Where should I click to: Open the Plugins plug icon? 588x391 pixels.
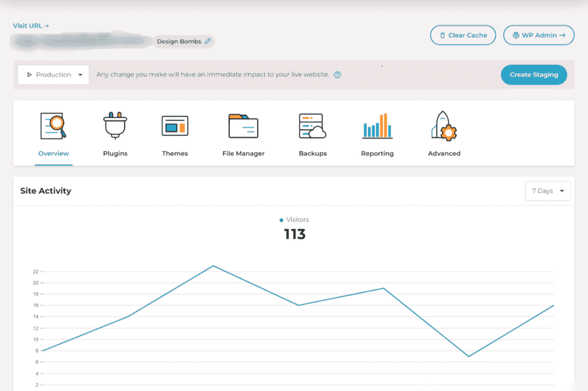(x=115, y=125)
